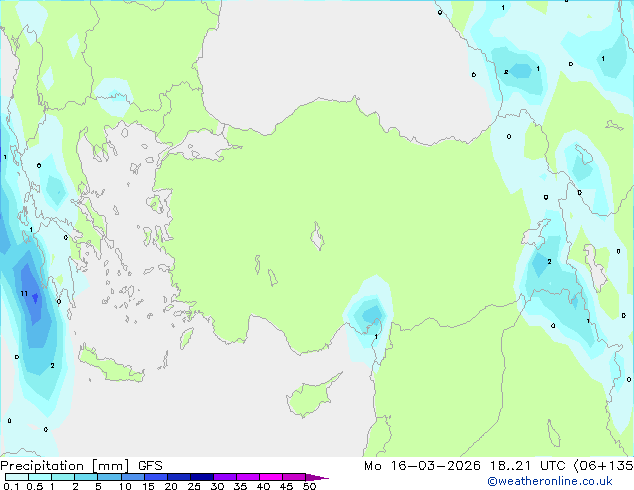This screenshot has width=634, height=490.
Task: Click the '35' legend scale label
Action: pos(240,486)
